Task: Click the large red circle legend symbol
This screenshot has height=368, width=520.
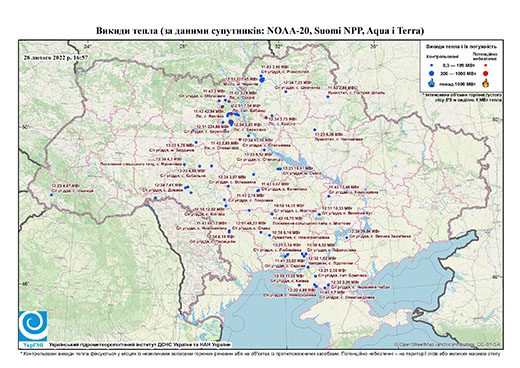Action: 486,73
